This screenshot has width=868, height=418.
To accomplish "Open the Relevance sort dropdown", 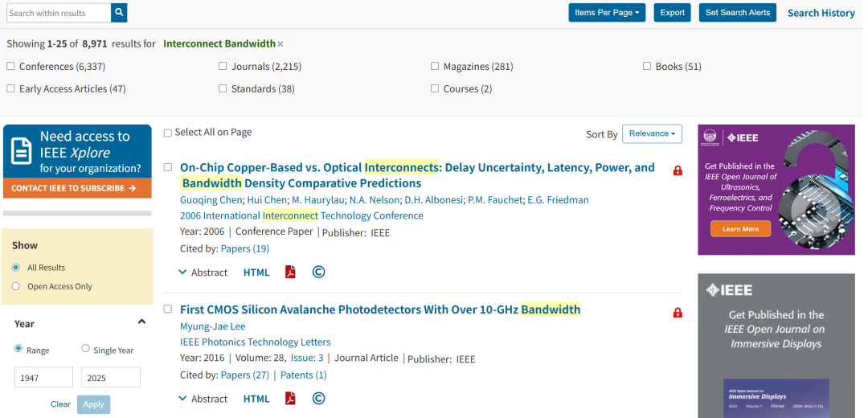I will (x=652, y=133).
